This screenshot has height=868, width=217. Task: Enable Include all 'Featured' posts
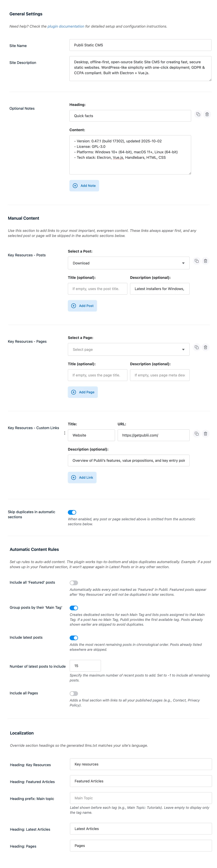74,583
